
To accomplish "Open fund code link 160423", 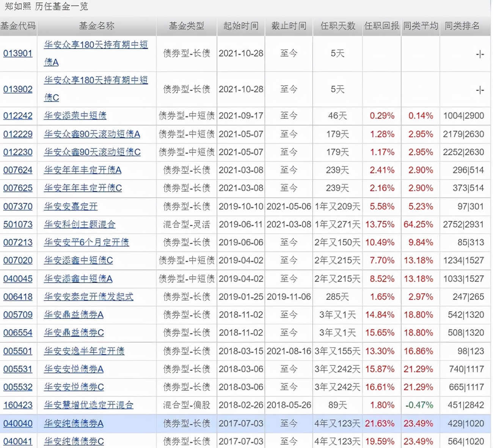I will pyautogui.click(x=18, y=405).
